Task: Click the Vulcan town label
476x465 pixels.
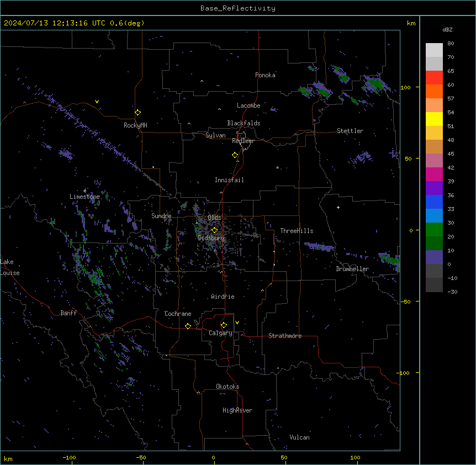Action: (300, 437)
